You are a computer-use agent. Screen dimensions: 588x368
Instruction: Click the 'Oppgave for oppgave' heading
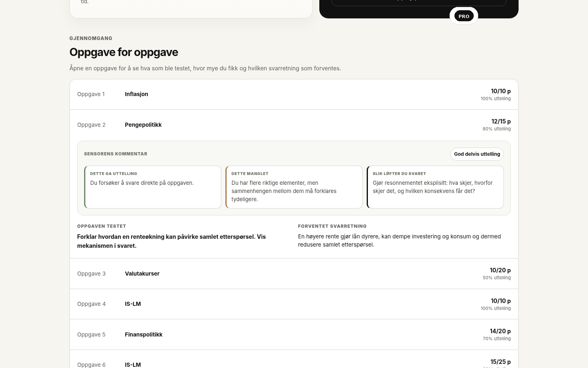(124, 52)
